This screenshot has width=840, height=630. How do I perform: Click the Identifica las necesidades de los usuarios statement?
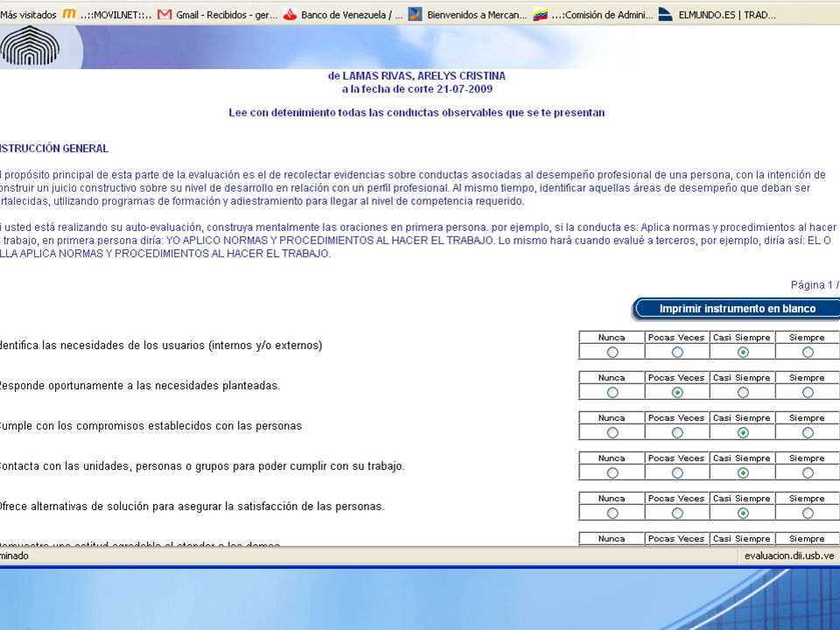click(161, 346)
